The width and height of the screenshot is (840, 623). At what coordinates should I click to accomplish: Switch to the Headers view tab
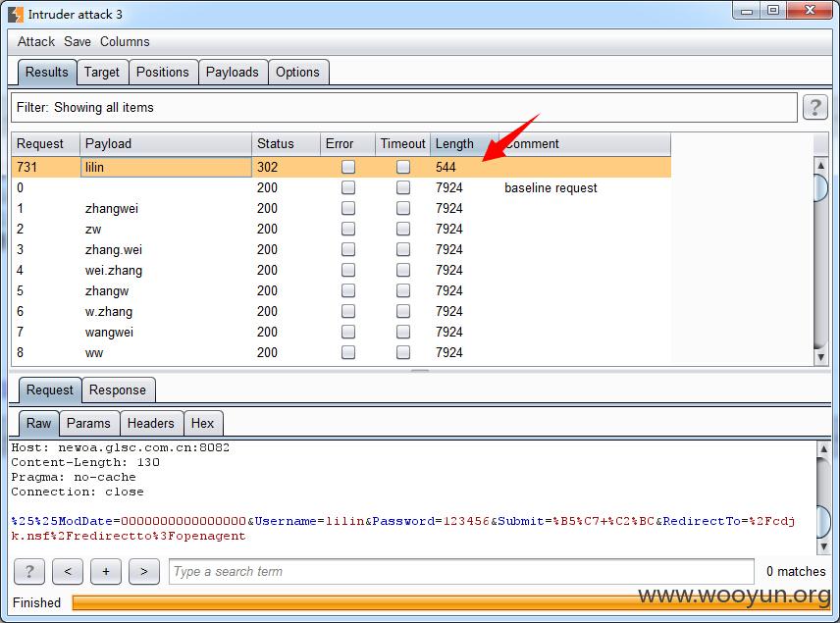150,423
